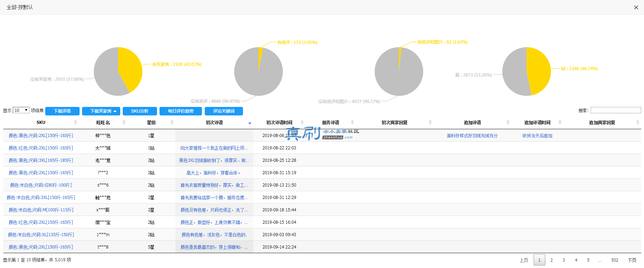
Task: Sort by 追加评语时间 column icon
Action: (x=560, y=122)
